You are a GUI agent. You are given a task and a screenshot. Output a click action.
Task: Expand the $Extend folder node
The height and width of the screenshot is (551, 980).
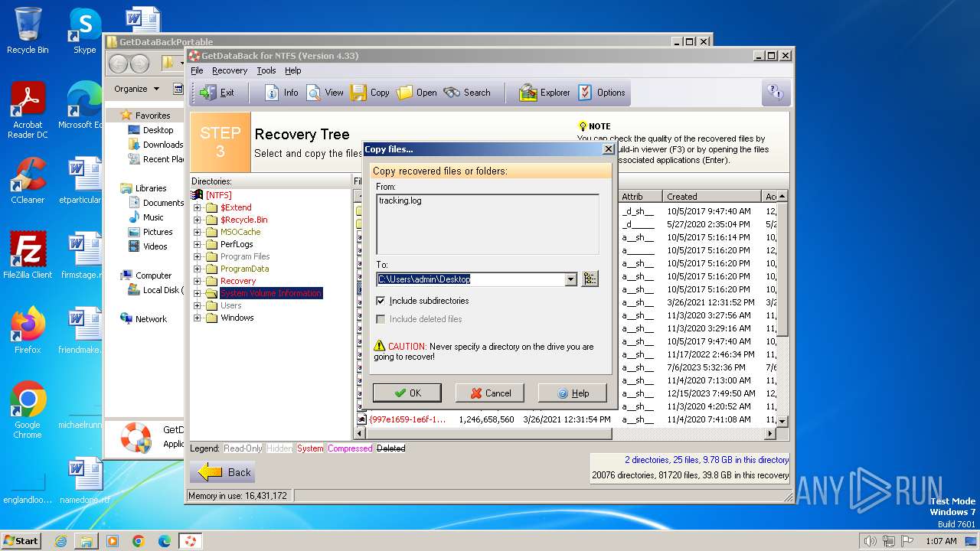pyautogui.click(x=198, y=207)
